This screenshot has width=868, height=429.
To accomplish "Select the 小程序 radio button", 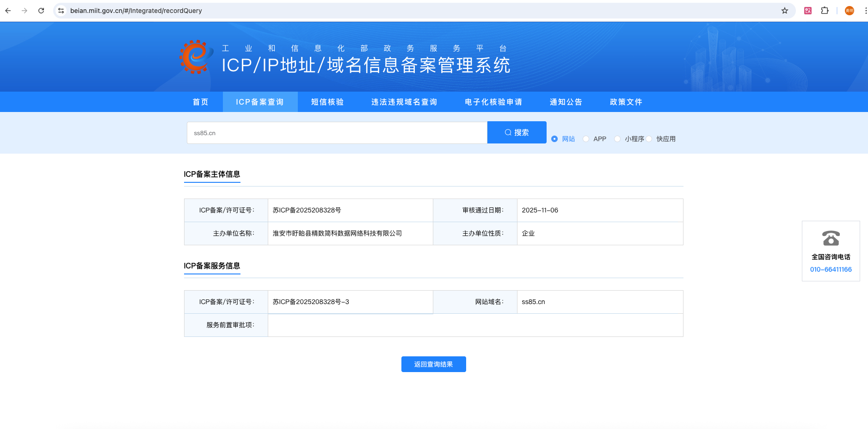I will [617, 139].
